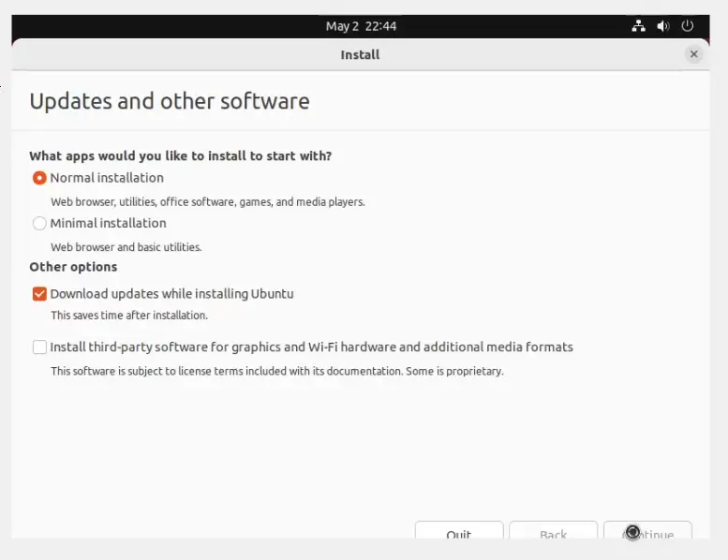Click the 'Web browser and basic utilities.' description
Screen dimensions: 728x560
coord(126,247)
